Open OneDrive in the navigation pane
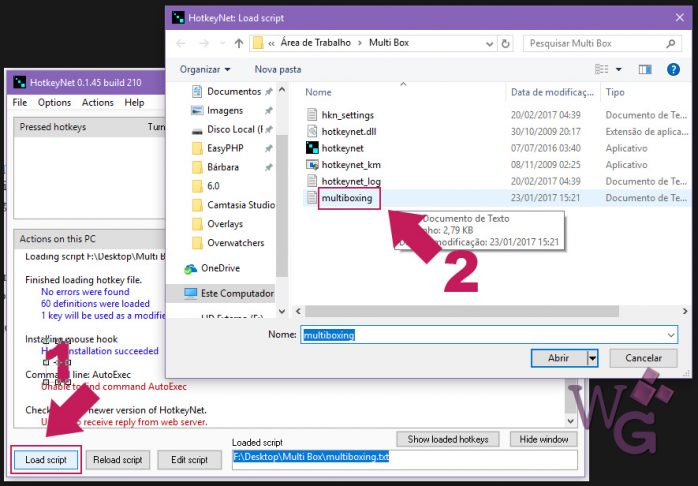This screenshot has width=698, height=486. tap(220, 268)
